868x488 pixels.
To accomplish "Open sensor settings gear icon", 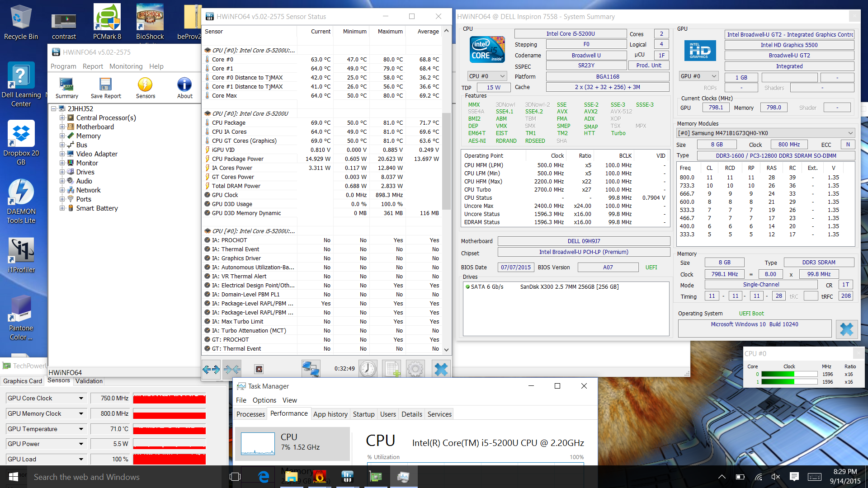I will tap(415, 369).
